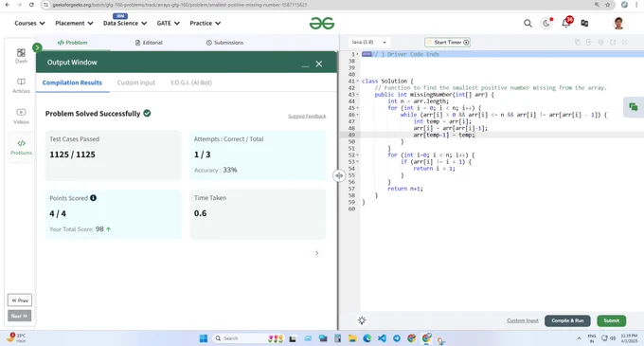Click the editor import file icon
The image size is (644, 346).
click(588, 43)
